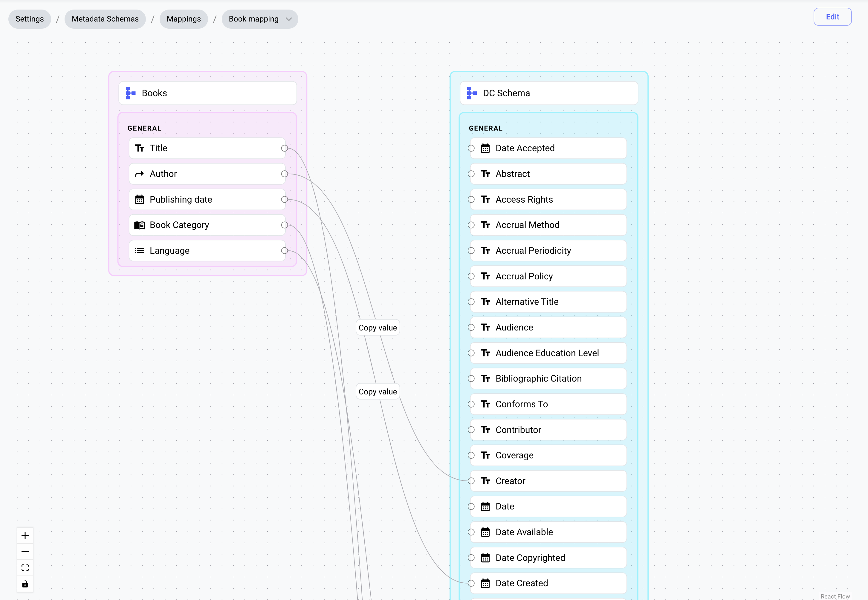Toggle the interactivity lock control
Viewport: 868px width, 600px height.
[x=25, y=584]
